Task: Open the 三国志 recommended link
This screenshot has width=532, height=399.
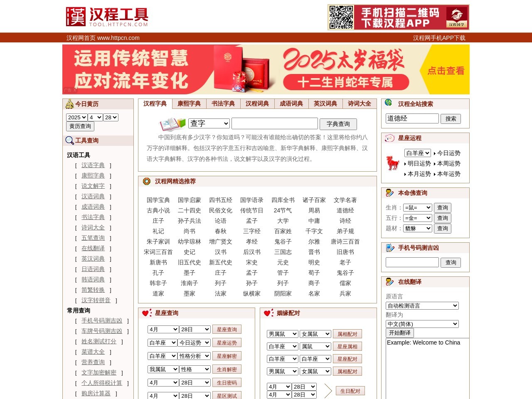Action: coord(283,252)
